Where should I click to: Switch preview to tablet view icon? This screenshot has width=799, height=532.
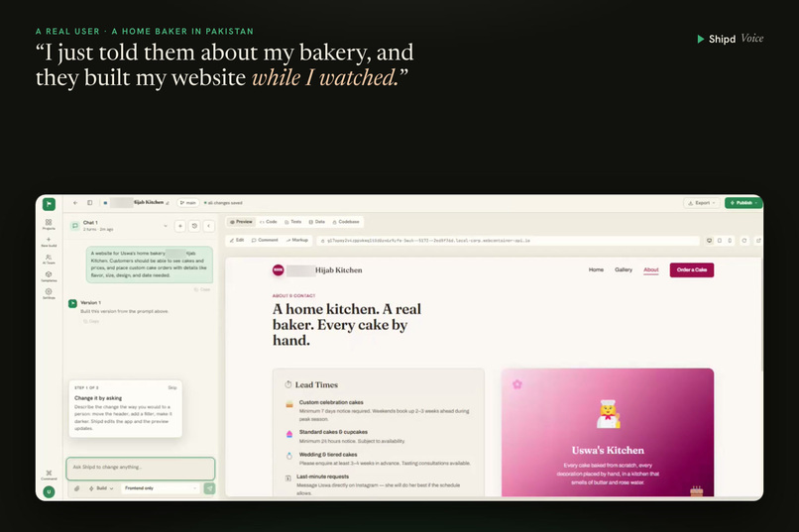pyautogui.click(x=720, y=241)
